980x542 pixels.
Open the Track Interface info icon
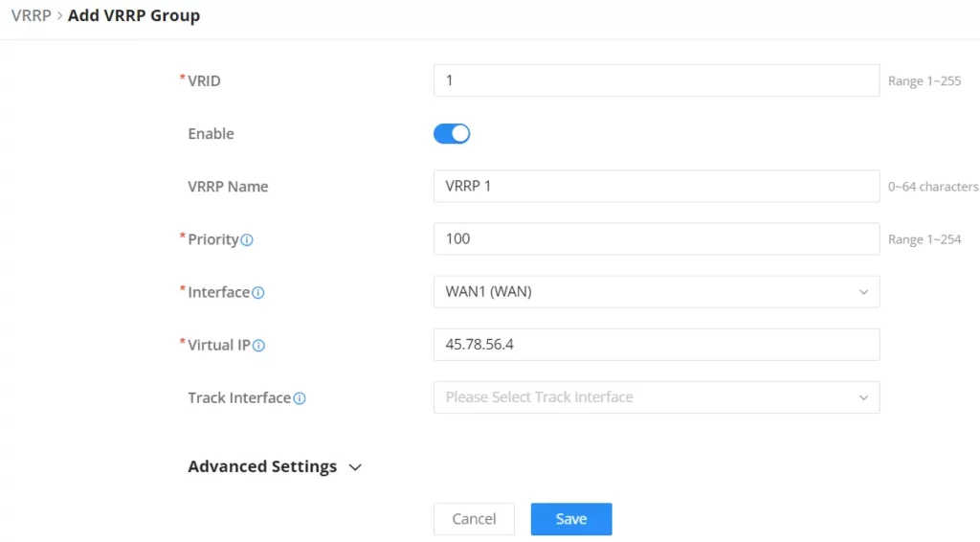[300, 398]
